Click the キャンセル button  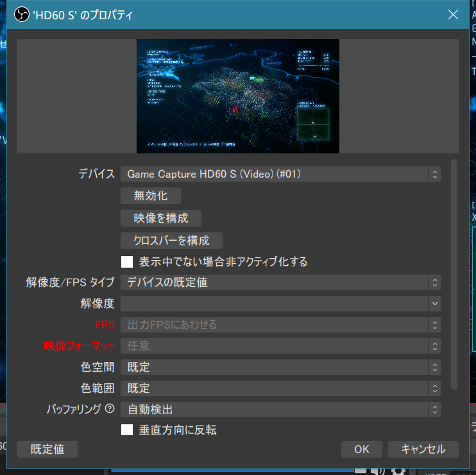click(x=423, y=449)
